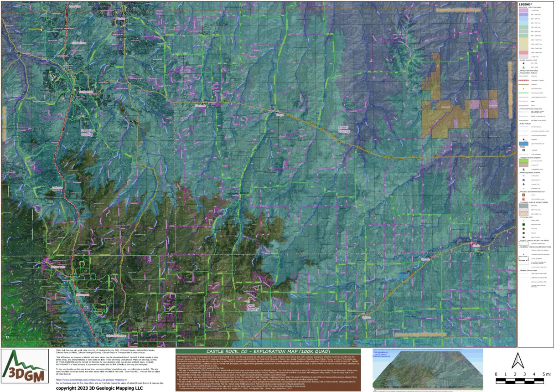Click the green summit triangle in the legend
The image size is (554, 392).
[x=524, y=67]
